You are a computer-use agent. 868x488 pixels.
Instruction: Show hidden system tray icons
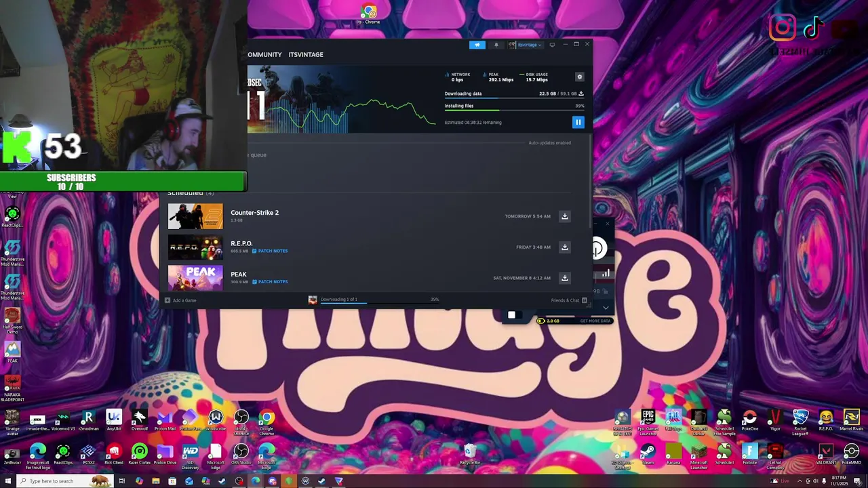(799, 481)
